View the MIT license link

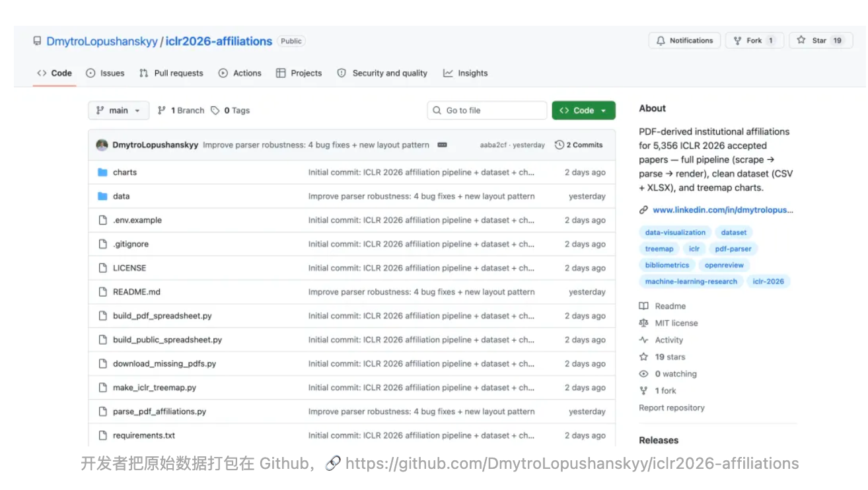click(x=669, y=323)
